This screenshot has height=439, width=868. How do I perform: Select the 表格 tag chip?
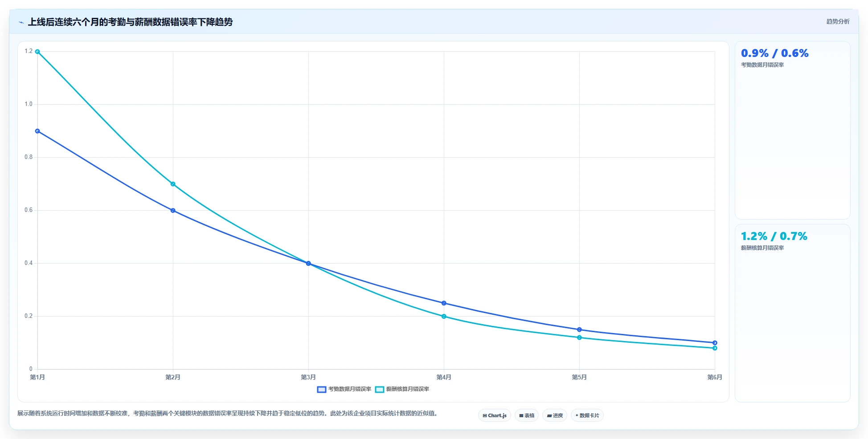(527, 415)
